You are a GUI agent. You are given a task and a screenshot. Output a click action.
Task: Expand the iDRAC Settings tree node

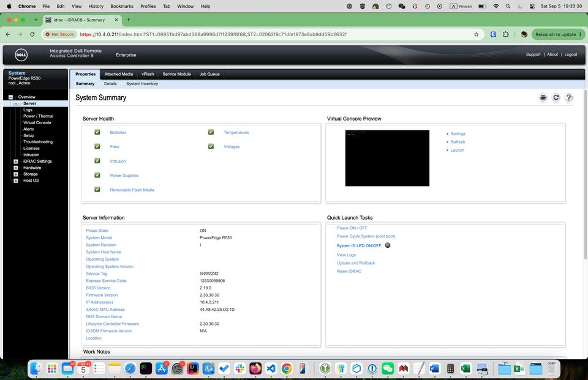16,162
